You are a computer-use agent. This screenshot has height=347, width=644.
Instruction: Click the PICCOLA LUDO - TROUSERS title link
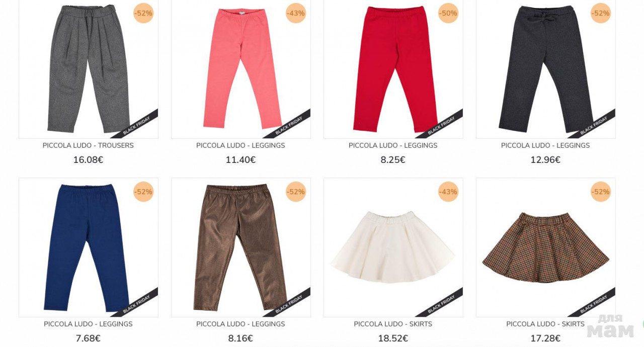(x=88, y=145)
